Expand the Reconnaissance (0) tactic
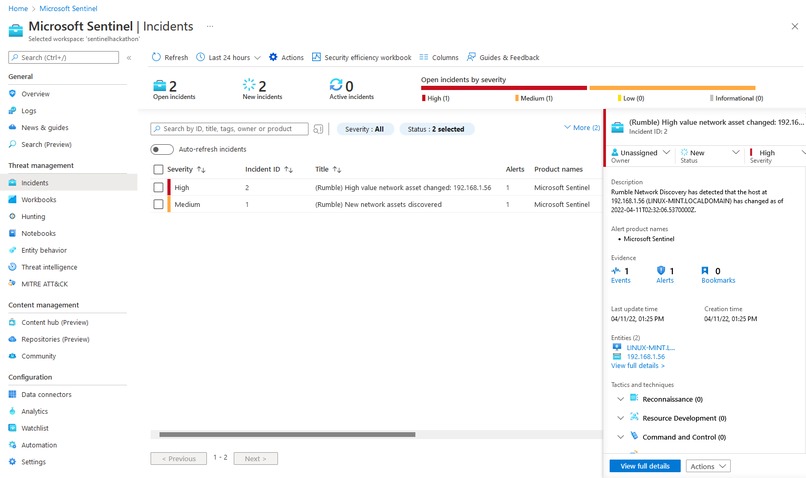 [620, 399]
